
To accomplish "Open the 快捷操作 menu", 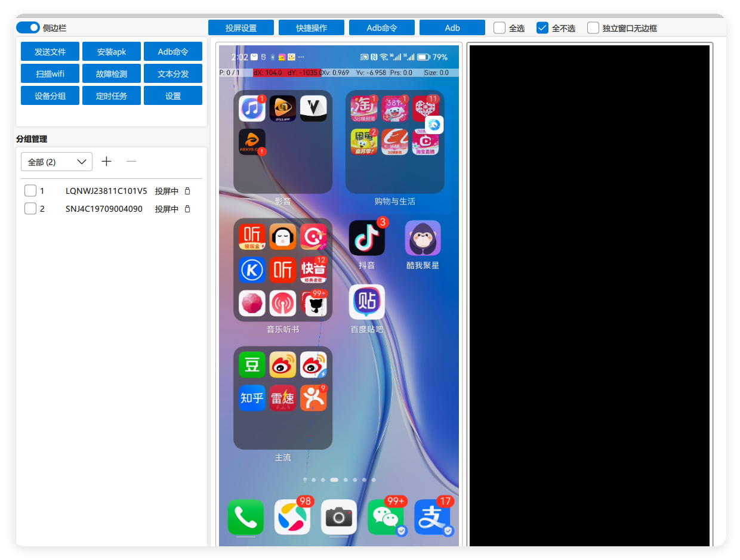I will pos(312,27).
